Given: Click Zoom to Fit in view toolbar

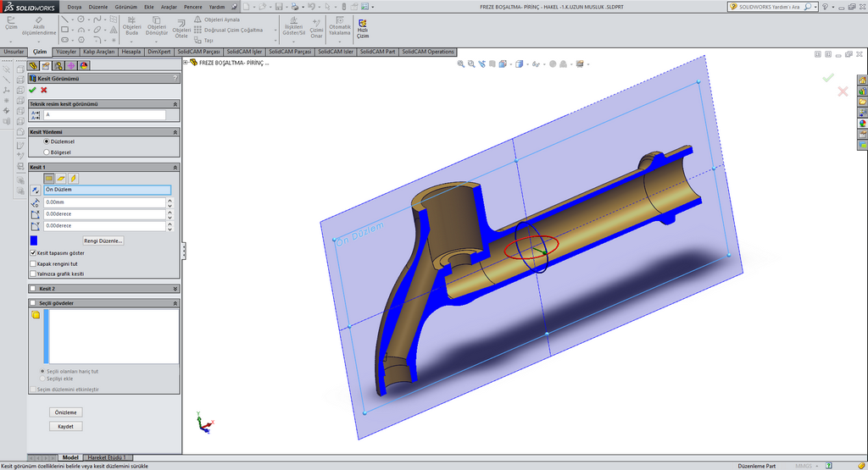Looking at the screenshot, I should click(461, 64).
